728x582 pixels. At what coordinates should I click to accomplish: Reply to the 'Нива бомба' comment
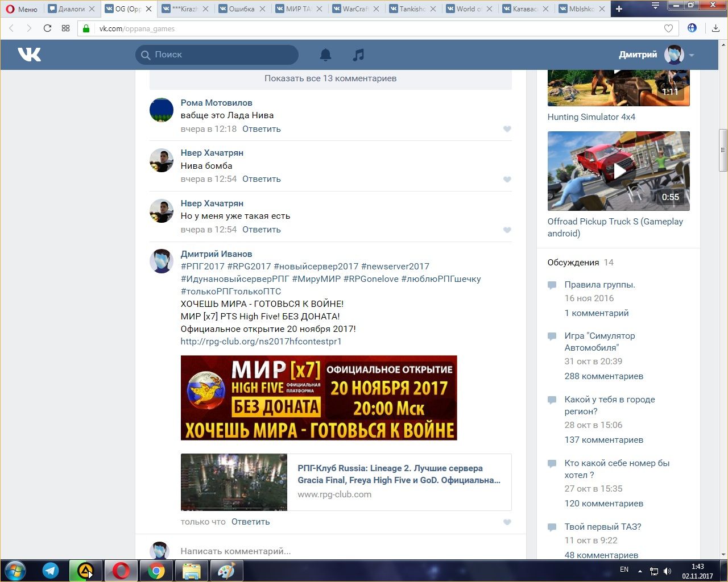(x=262, y=179)
